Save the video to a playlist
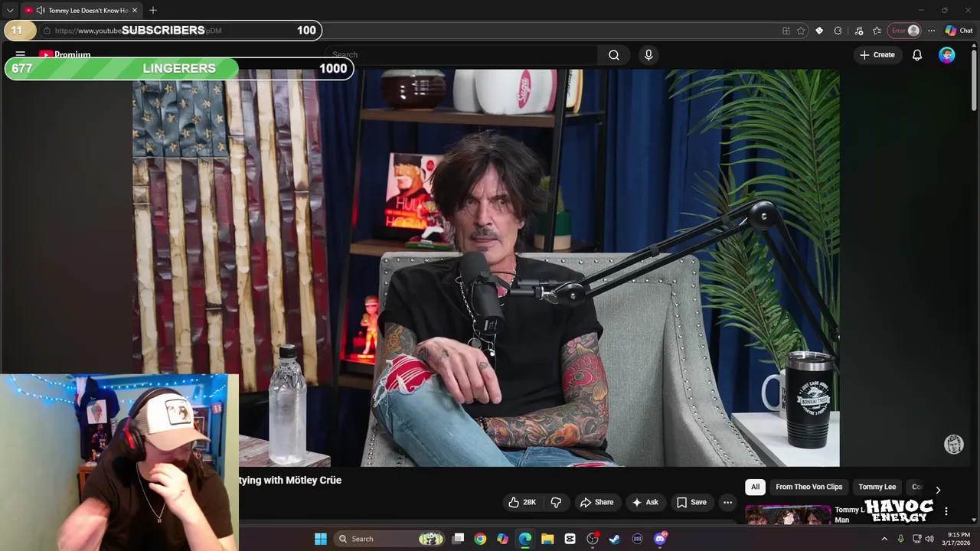This screenshot has width=980, height=551. pyautogui.click(x=691, y=502)
